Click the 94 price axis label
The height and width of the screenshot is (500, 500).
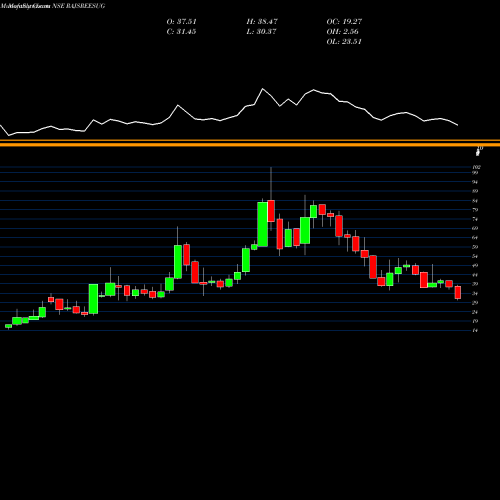(475, 182)
